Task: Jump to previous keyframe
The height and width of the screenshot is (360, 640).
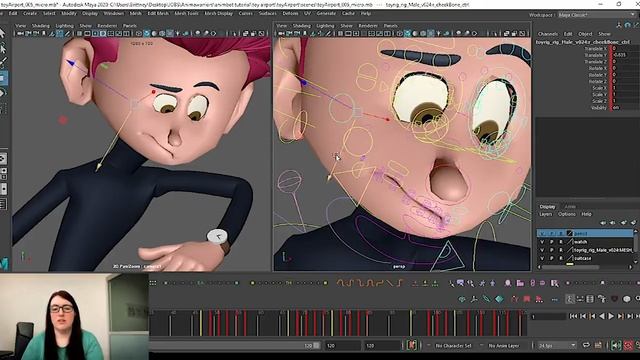Action: (x=592, y=316)
